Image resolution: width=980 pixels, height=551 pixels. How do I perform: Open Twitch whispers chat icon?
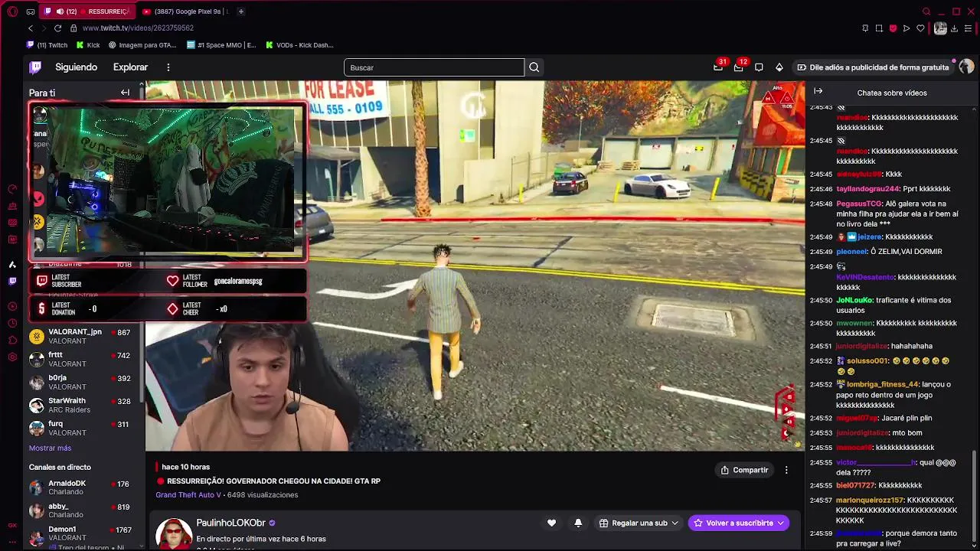[x=759, y=67]
